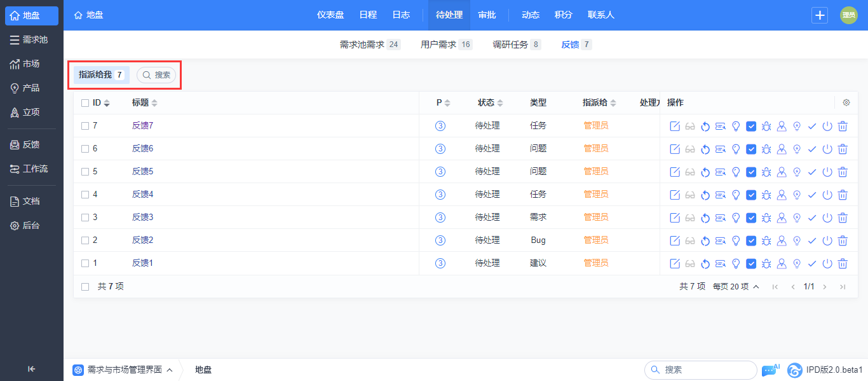Click 地盘 in the bottom breadcrumb

pos(203,370)
